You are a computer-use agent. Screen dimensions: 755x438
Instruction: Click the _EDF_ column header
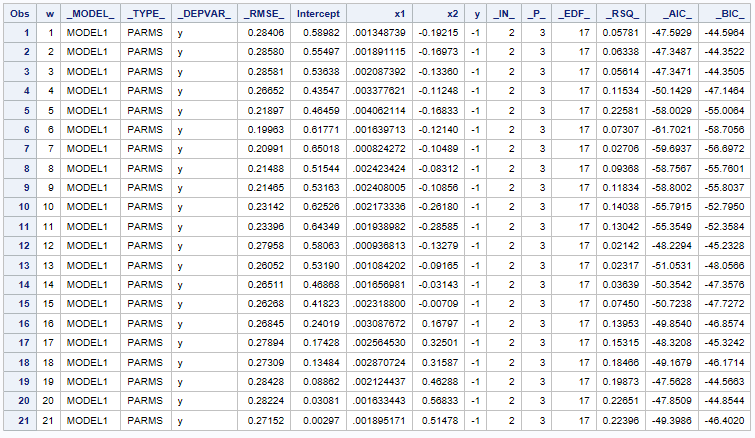576,16
